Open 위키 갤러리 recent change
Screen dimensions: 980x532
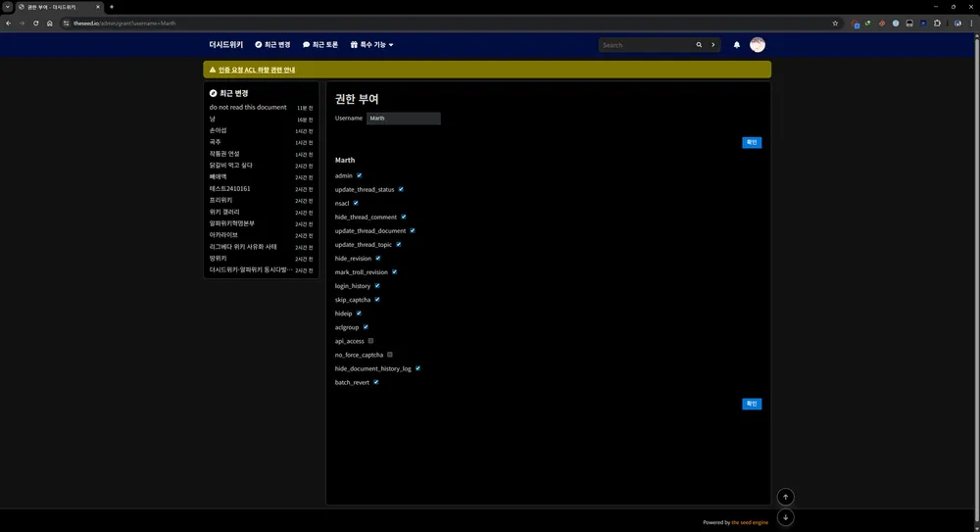pos(224,212)
